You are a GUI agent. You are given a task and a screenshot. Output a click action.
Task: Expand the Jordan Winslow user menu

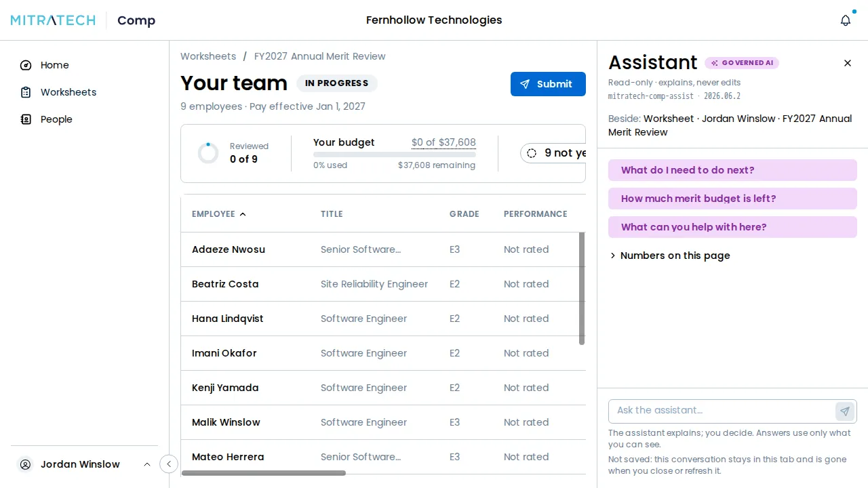147,464
